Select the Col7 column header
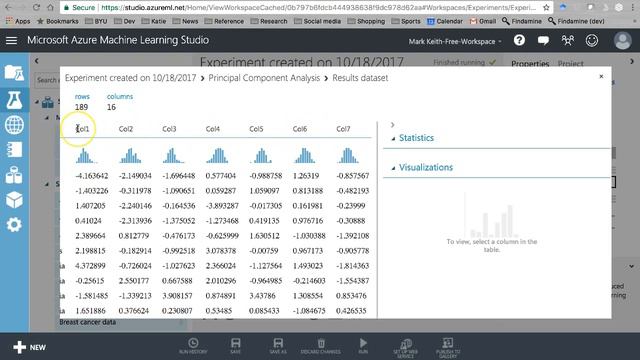Viewport: 640px width, 360px height. tap(343, 129)
